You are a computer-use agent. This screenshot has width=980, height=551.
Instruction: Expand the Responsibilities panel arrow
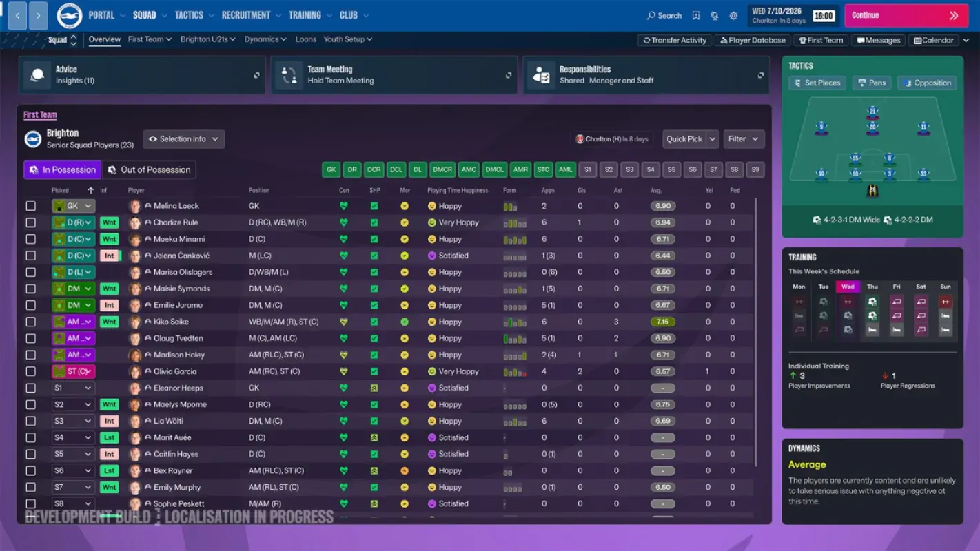click(761, 75)
